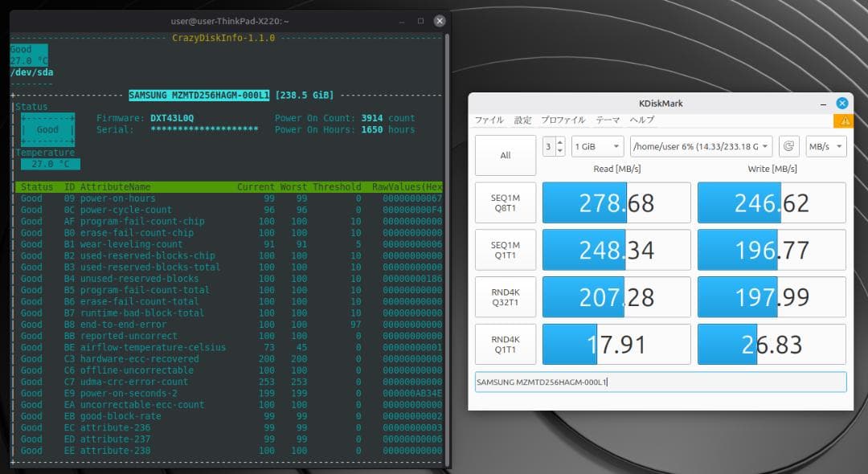This screenshot has height=474, width=868.
Task: Open the ファイル menu in KDiskMark
Action: pos(489,120)
